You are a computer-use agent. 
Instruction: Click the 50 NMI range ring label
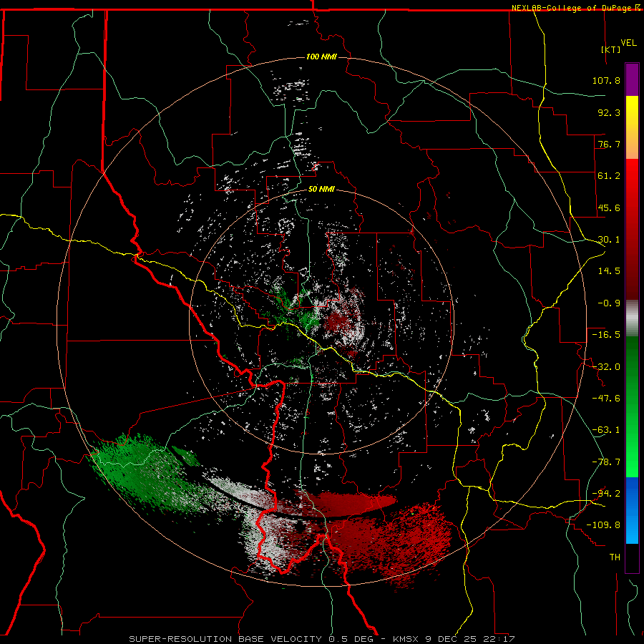click(321, 190)
